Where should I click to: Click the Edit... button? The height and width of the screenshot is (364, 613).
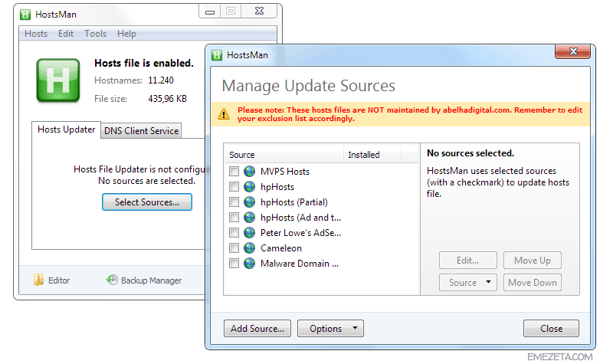[x=468, y=261]
